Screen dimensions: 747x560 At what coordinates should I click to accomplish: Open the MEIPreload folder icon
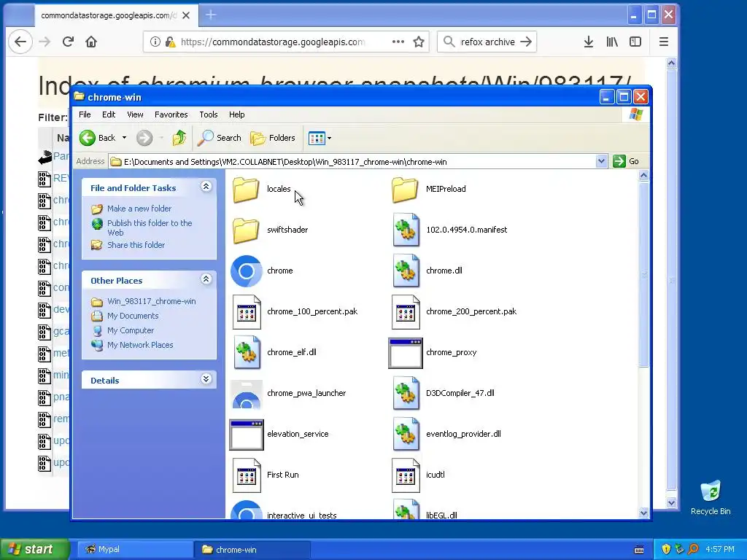pyautogui.click(x=405, y=189)
